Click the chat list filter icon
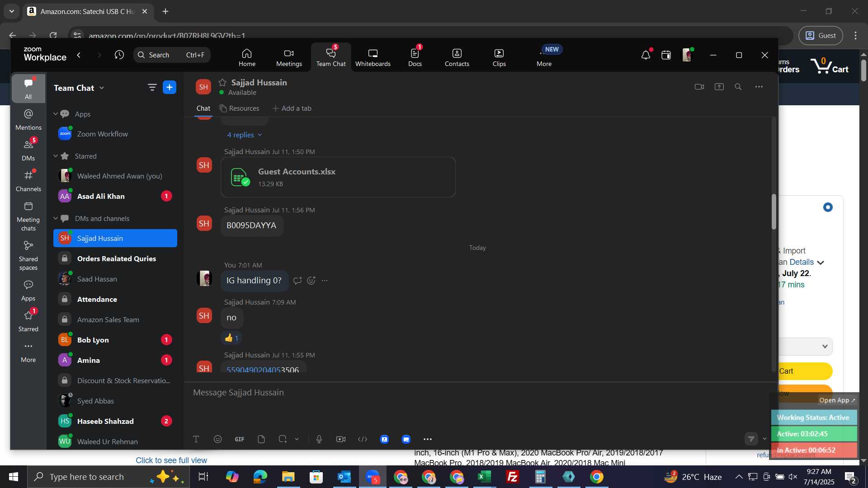The width and height of the screenshot is (868, 488). tap(152, 87)
